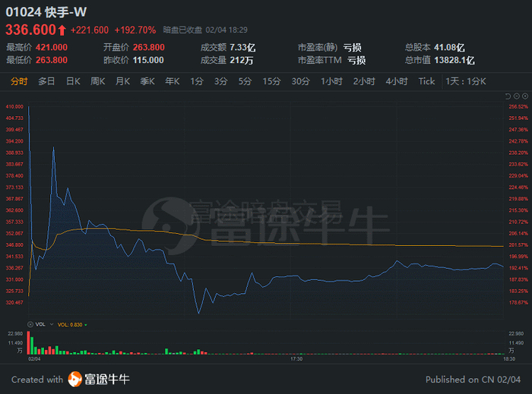Click the 最高价 value 421.000
Viewport: 532px width, 394px height.
pyautogui.click(x=52, y=47)
